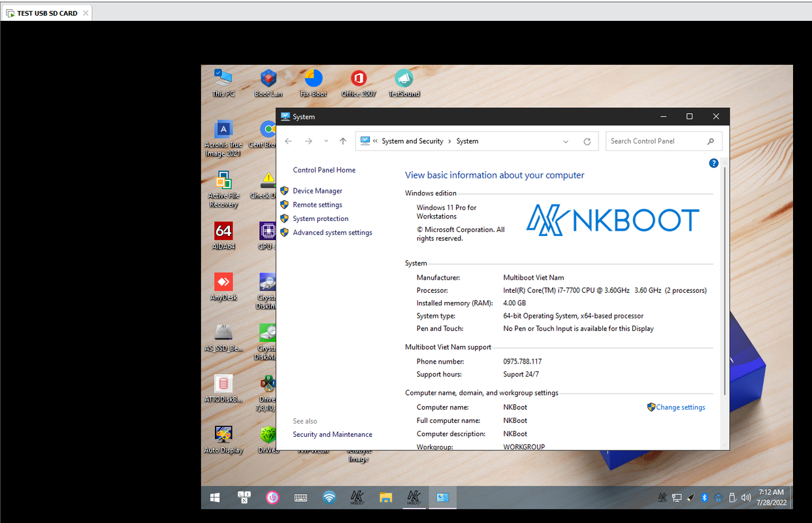Click the NKBoot tray icon

tap(663, 498)
